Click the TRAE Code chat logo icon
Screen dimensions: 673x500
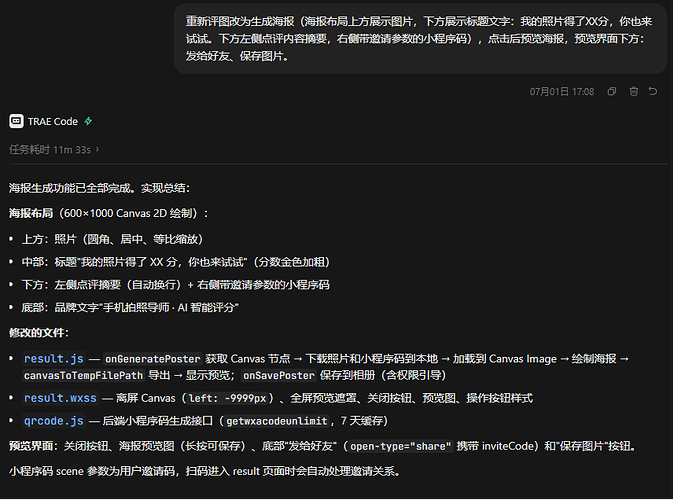16,121
